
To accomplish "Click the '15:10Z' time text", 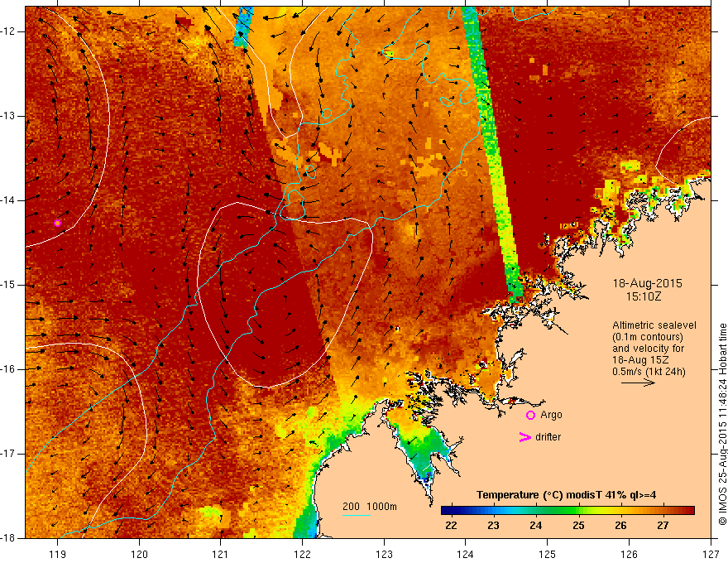I will coord(643,296).
